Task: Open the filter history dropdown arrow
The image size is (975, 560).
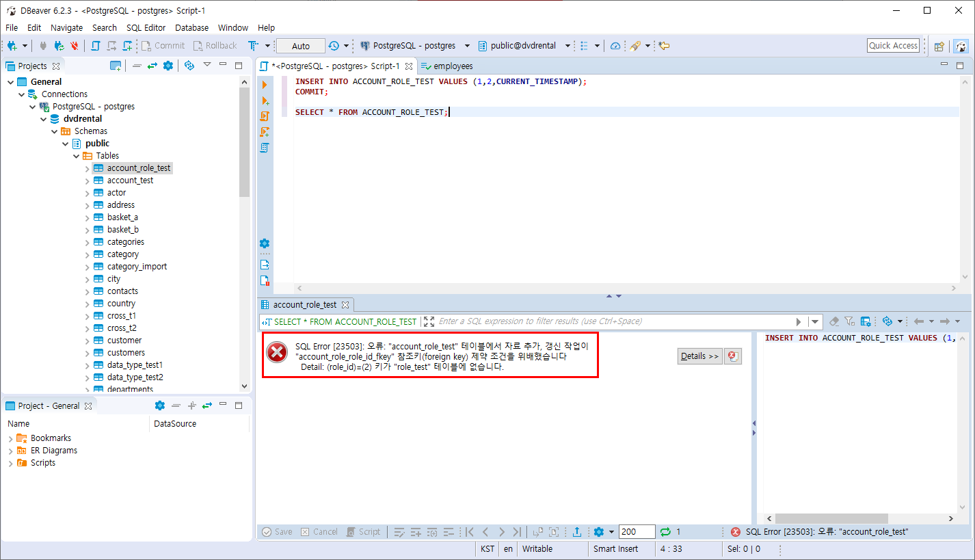Action: coord(816,321)
